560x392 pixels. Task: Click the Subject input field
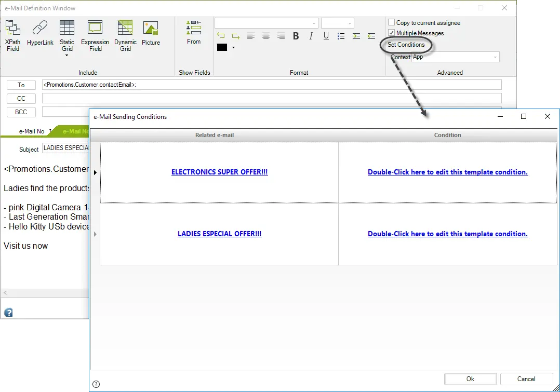[65, 148]
